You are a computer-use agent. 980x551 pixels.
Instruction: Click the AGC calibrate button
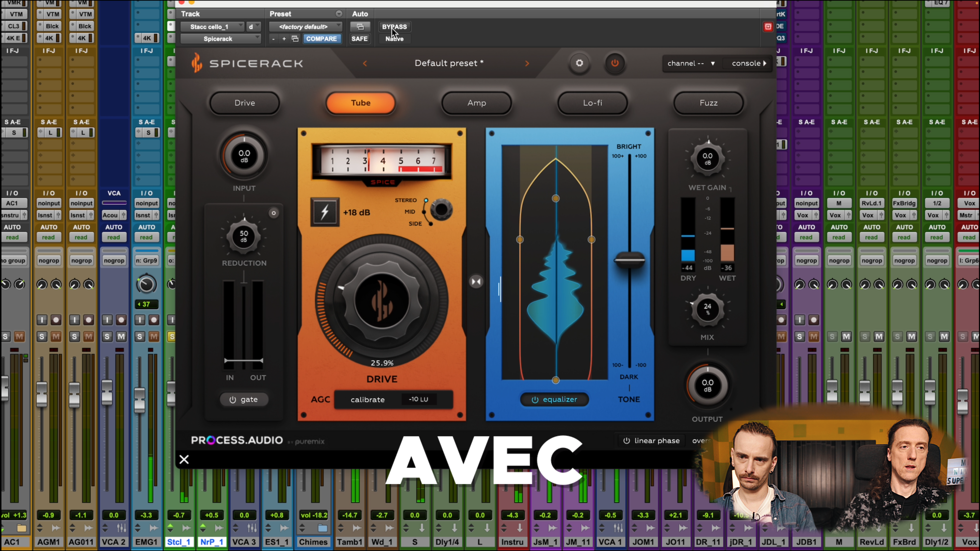367,399
